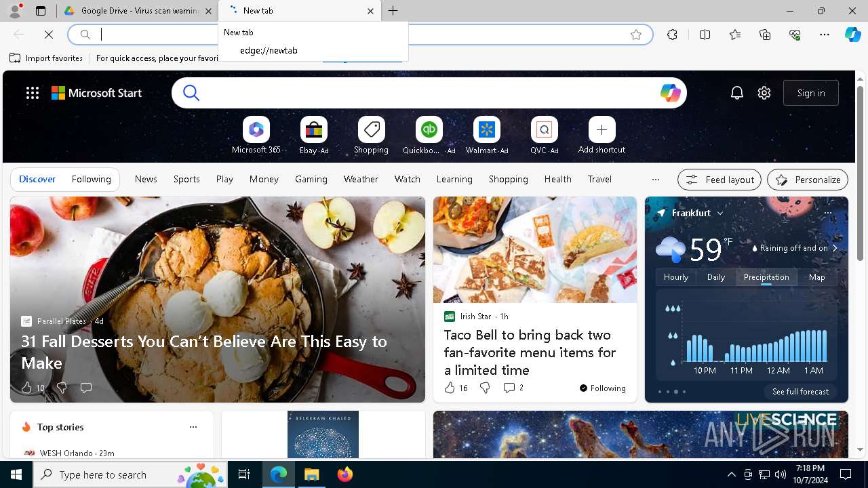Screen dimensions: 868x488
Task: Switch to Discover tab
Action: click(x=37, y=179)
